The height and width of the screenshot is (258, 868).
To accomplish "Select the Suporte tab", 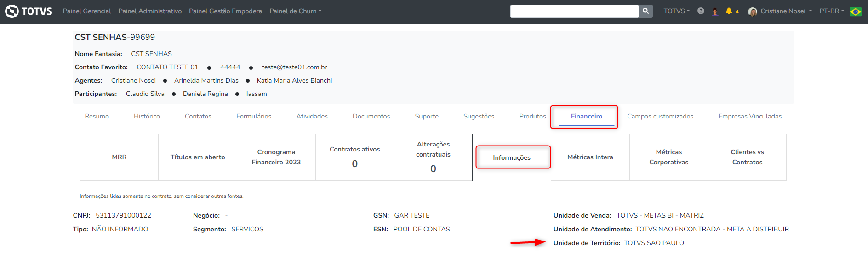I will (427, 116).
